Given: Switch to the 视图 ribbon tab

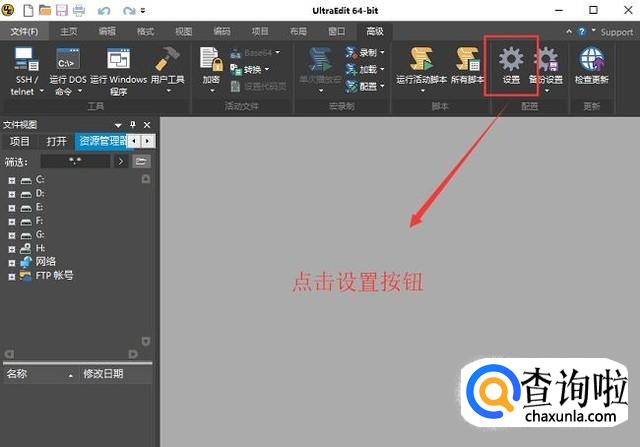Looking at the screenshot, I should point(184,31).
